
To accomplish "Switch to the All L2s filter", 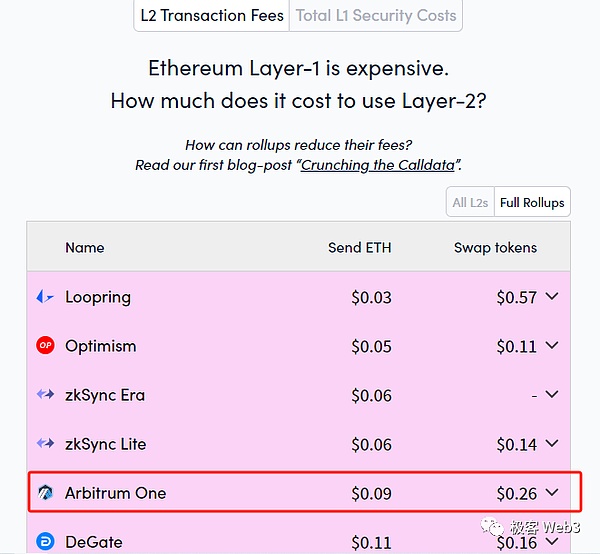I will pyautogui.click(x=470, y=202).
